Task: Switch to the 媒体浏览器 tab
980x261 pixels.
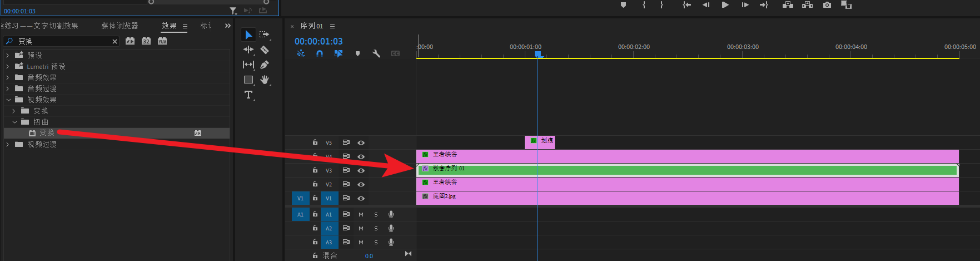Action: pyautogui.click(x=120, y=26)
